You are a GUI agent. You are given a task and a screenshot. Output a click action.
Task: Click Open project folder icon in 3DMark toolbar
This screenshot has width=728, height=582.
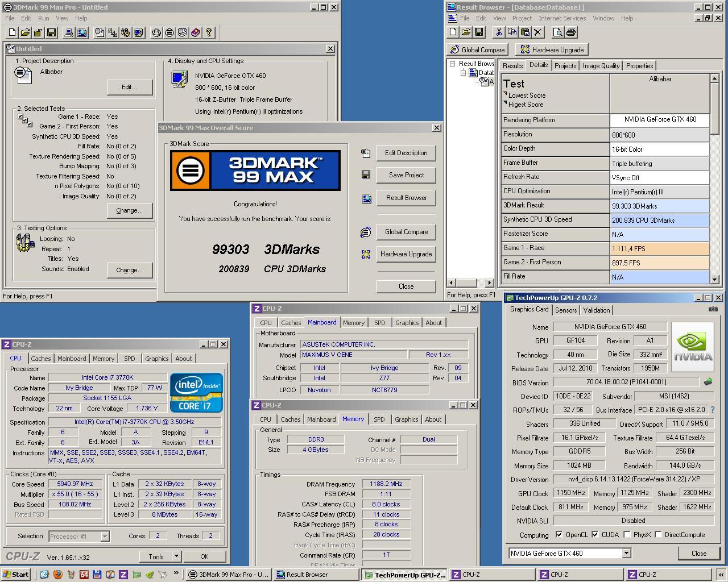25,32
